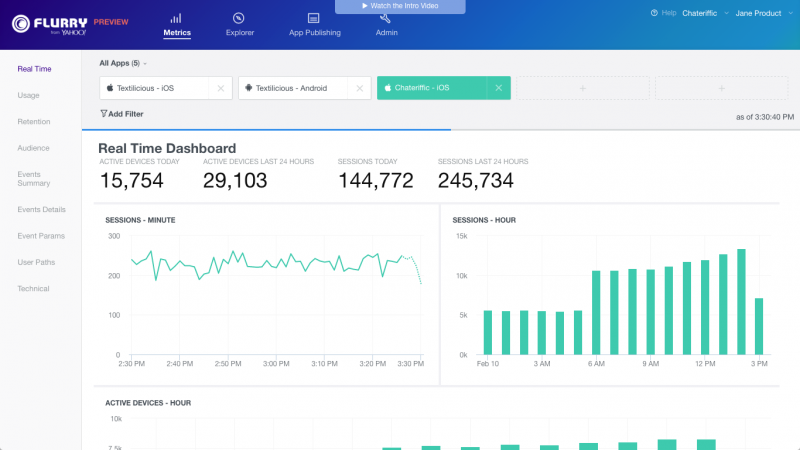Screen dimensions: 800x450
Task: Click the App Publishing icon
Action: 314,18
